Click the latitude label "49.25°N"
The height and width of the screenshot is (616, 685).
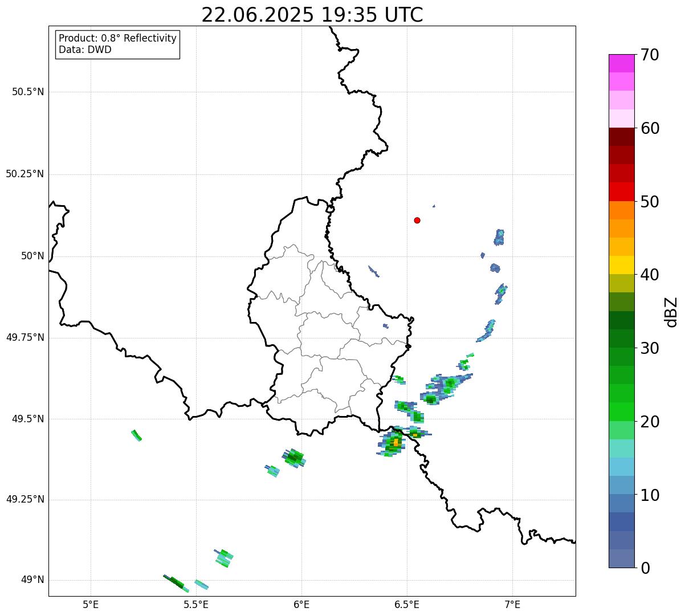click(x=25, y=499)
